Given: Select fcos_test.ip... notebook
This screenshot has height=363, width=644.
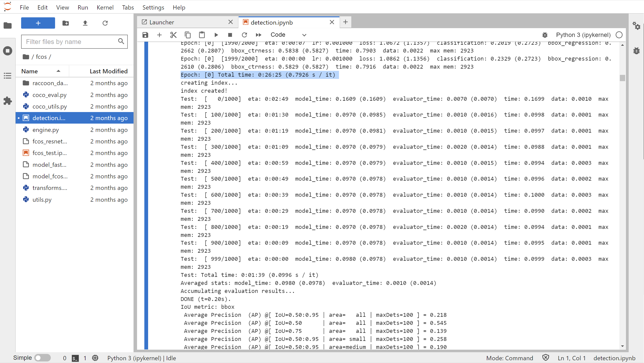Looking at the screenshot, I should coord(75,153).
